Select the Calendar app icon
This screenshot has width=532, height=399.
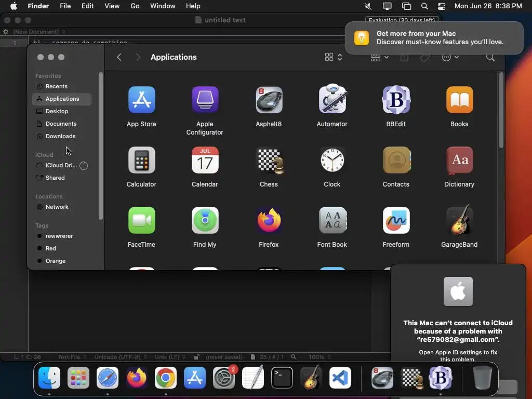205,160
